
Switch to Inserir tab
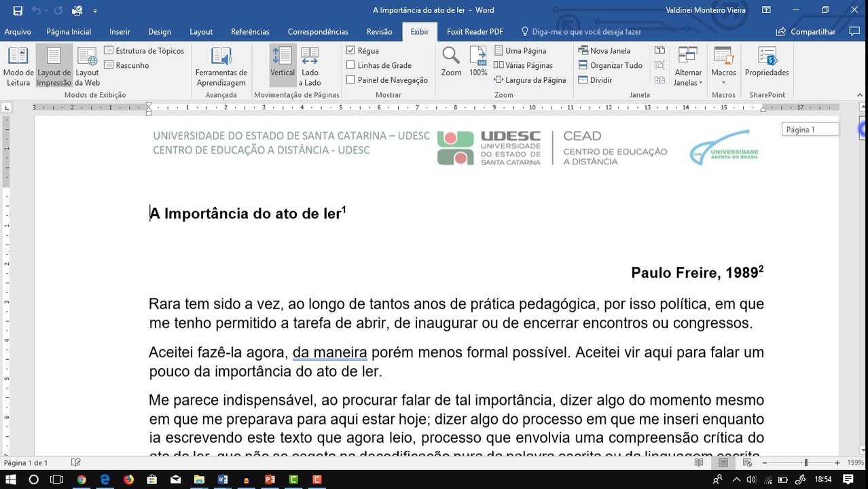click(x=120, y=31)
